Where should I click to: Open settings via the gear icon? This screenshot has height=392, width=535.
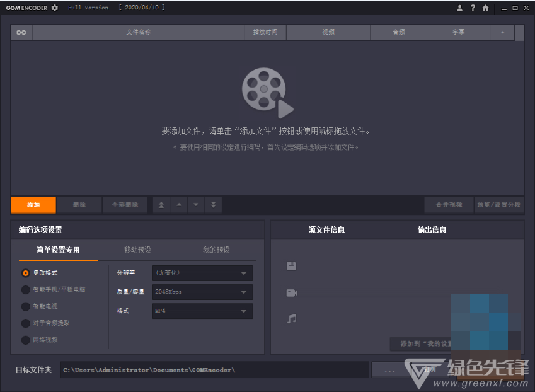(x=55, y=8)
